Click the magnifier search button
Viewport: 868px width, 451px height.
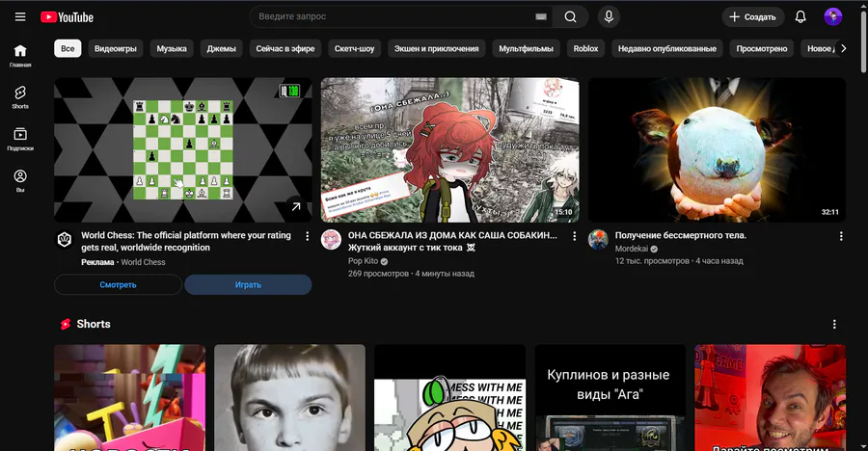[x=570, y=16]
